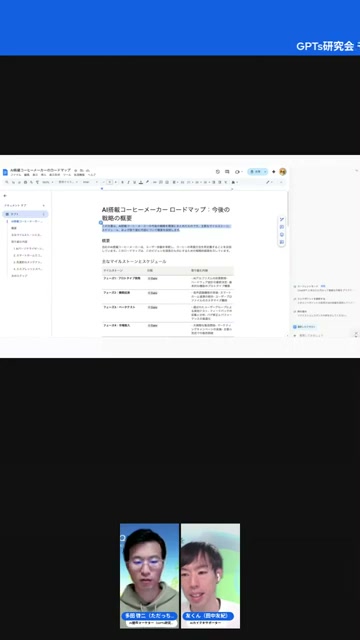Open the text color picker
Image resolution: width=360 pixels, height=640 pixels.
tap(141, 182)
